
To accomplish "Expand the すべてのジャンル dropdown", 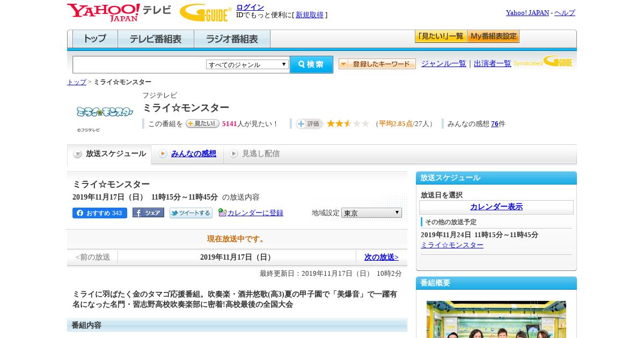I will click(247, 64).
